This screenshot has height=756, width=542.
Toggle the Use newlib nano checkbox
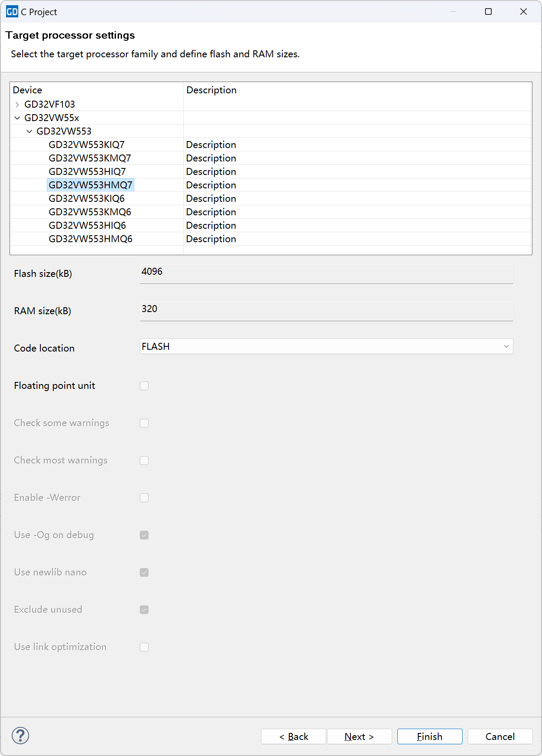[x=144, y=572]
